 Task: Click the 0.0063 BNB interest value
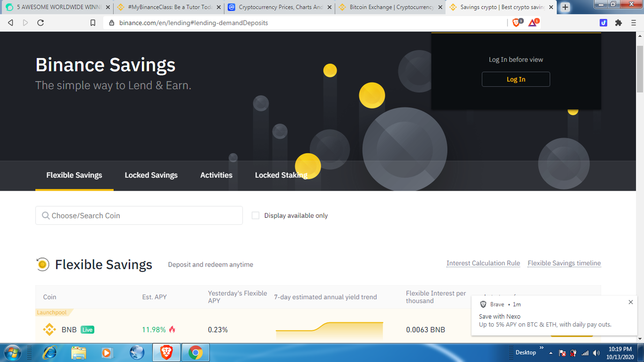point(426,330)
